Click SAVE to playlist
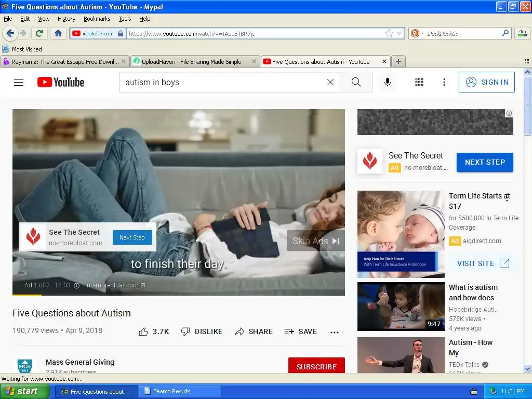The width and height of the screenshot is (532, 399). point(301,331)
